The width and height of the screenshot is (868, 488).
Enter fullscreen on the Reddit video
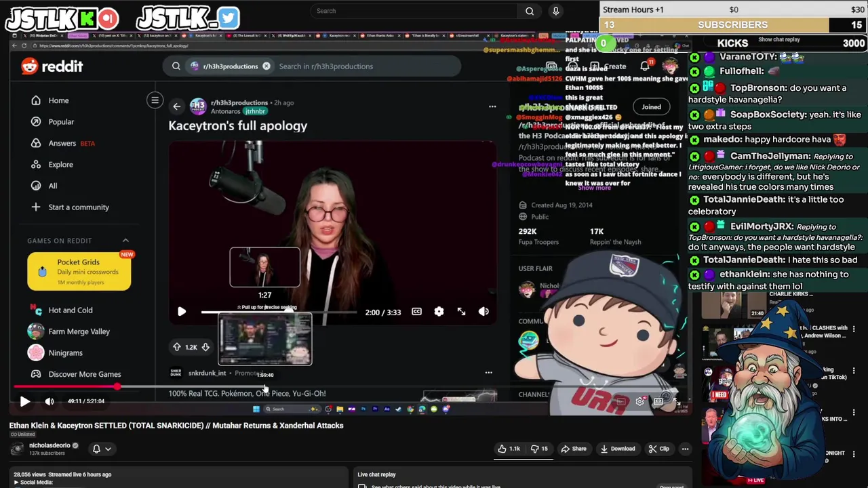point(461,312)
